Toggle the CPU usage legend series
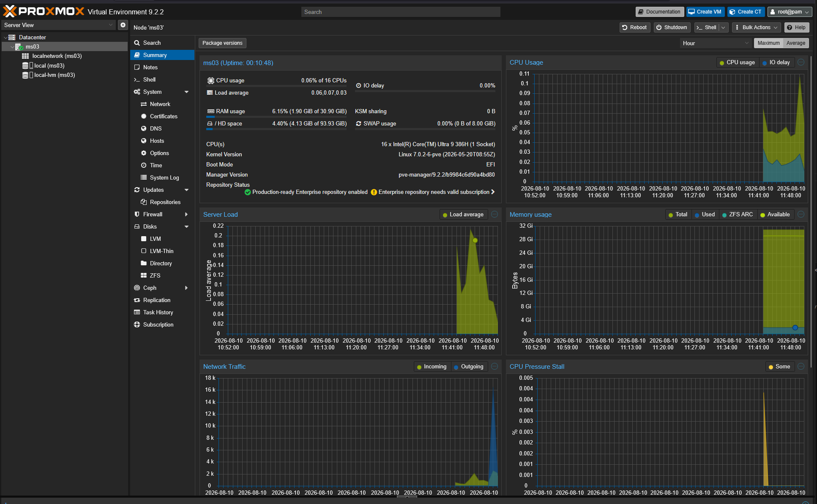817x504 pixels. 737,63
